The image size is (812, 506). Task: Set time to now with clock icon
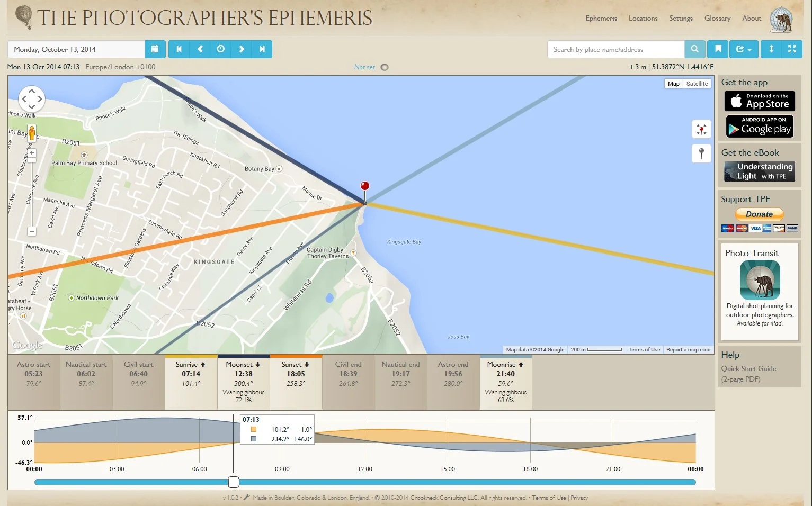(220, 49)
